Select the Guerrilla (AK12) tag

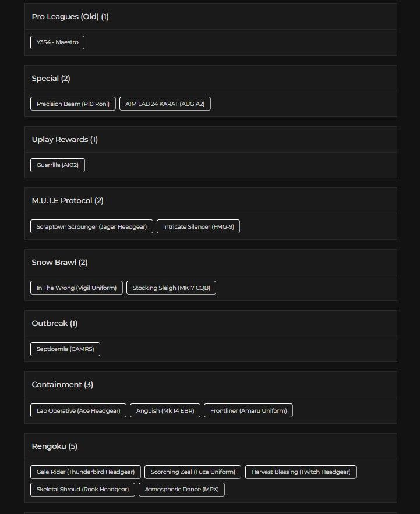(x=58, y=165)
